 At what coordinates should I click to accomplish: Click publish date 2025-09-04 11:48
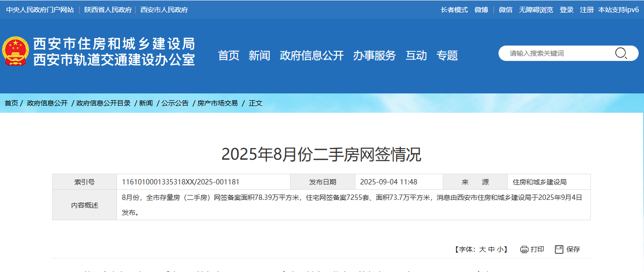389,182
